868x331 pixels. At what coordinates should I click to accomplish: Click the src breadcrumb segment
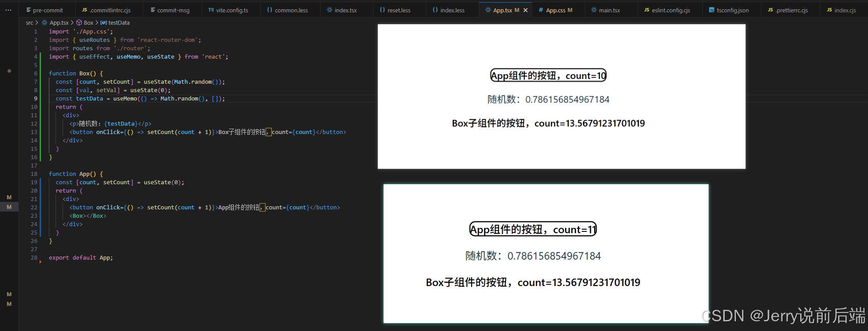coord(30,23)
